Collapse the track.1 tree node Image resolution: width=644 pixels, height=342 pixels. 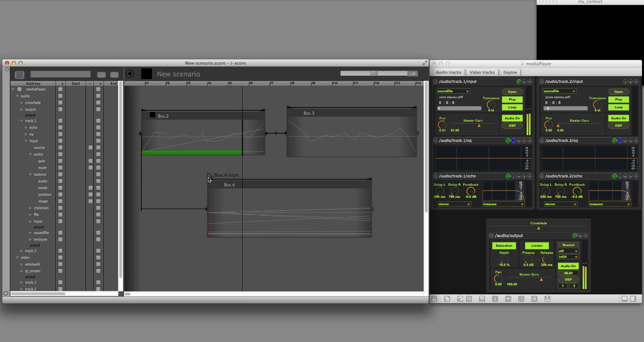22,121
